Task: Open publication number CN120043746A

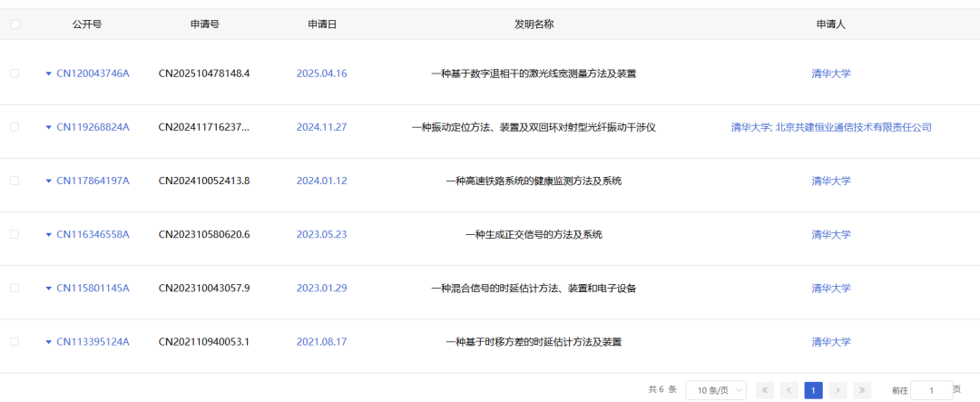Action: click(93, 74)
